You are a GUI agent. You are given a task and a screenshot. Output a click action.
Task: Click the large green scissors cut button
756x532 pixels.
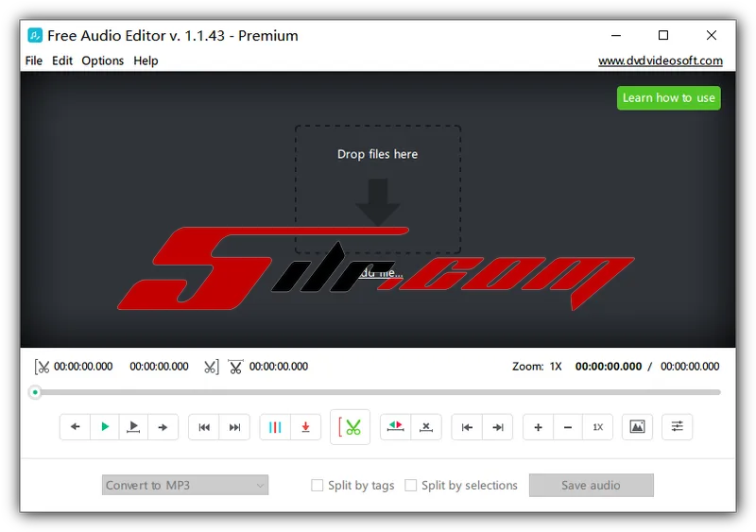tap(350, 427)
